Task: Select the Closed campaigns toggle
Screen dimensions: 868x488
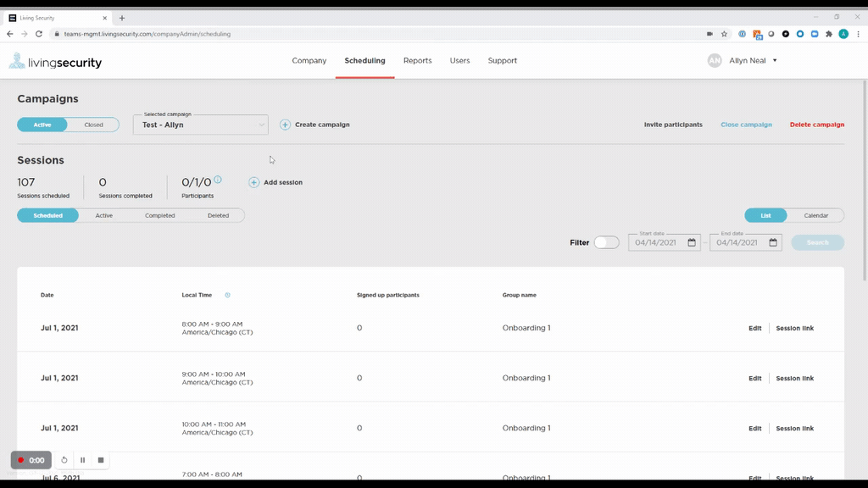Action: pyautogui.click(x=93, y=125)
